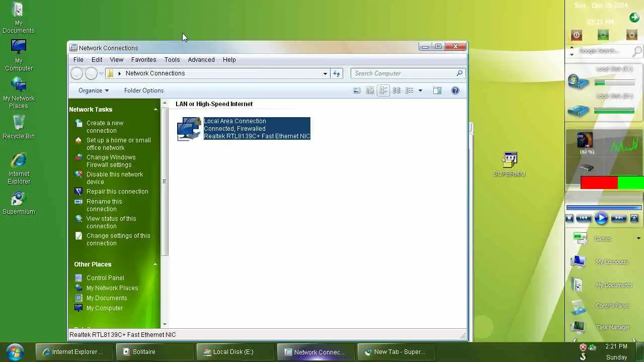This screenshot has width=644, height=362.
Task: Open the View menu
Action: pos(117,59)
